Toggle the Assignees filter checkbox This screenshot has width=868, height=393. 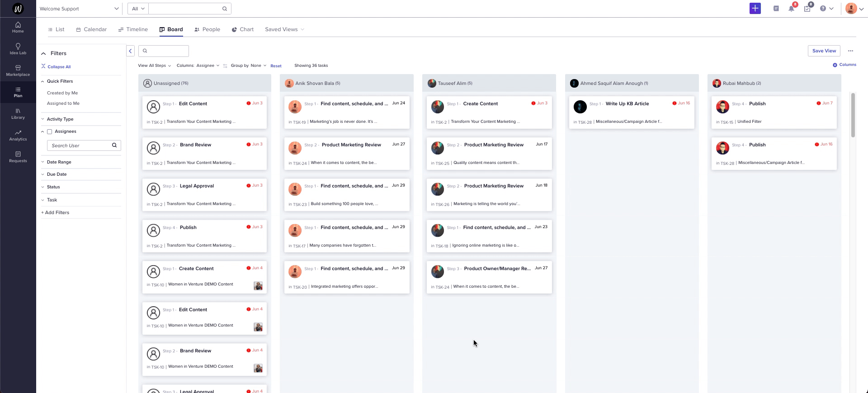[x=50, y=132]
